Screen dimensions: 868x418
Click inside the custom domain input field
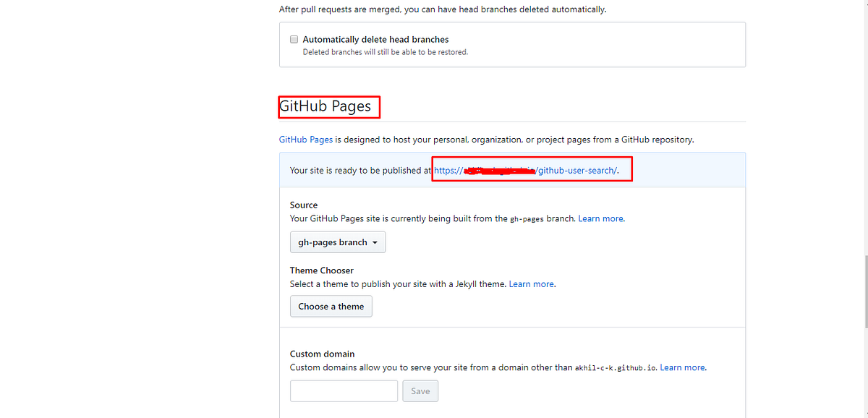344,391
